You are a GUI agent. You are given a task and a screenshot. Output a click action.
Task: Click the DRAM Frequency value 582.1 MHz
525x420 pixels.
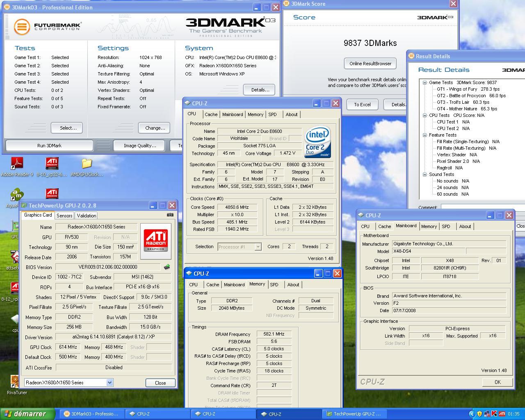[274, 334]
